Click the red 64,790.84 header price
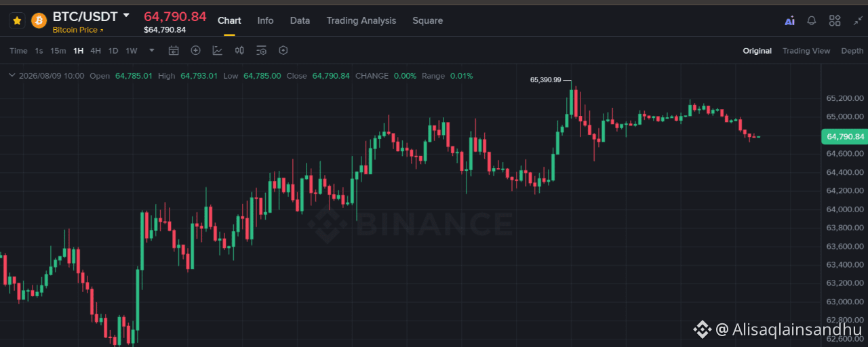 (x=175, y=16)
